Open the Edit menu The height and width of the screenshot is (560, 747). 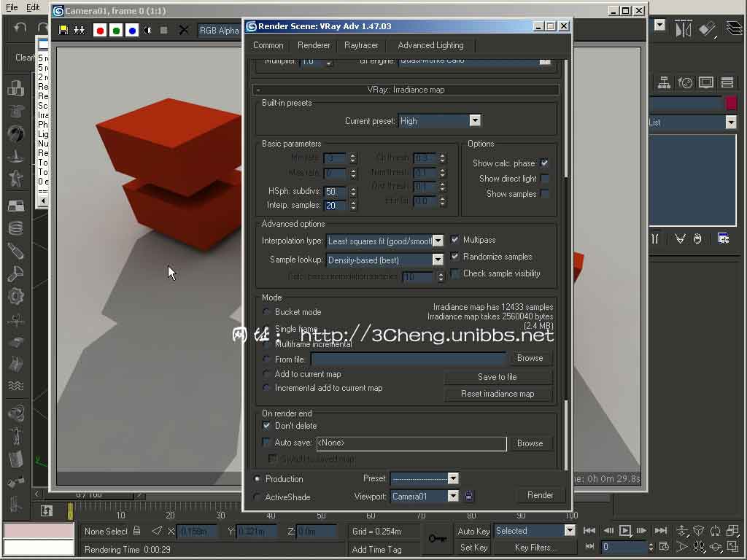tap(33, 7)
